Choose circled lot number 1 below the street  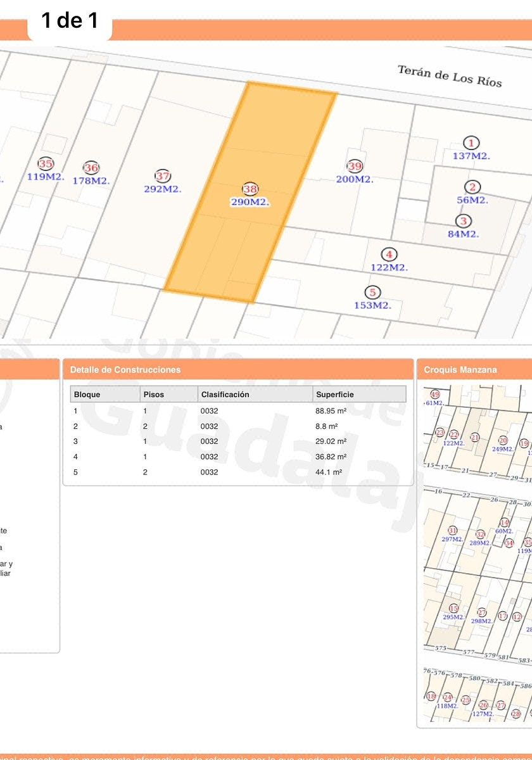(471, 143)
